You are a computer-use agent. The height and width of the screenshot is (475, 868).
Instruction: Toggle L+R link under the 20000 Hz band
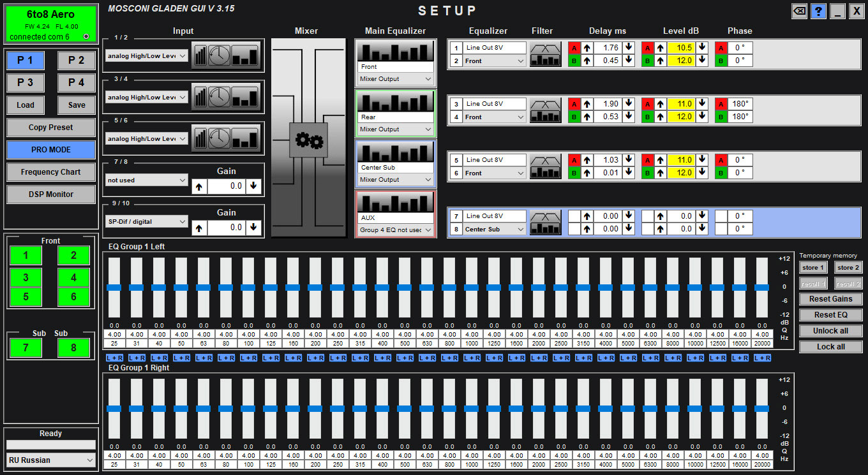tap(762, 358)
